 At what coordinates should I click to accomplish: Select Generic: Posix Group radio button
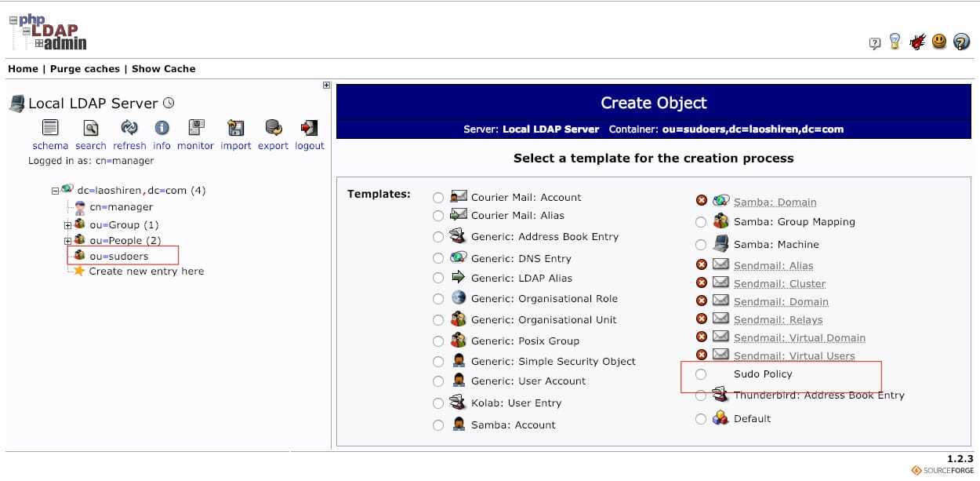point(438,341)
